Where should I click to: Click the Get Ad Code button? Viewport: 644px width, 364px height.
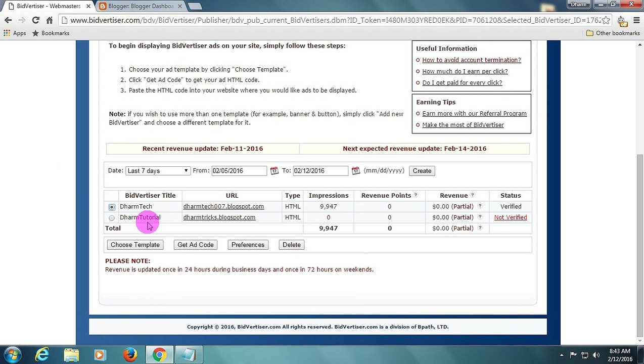click(195, 245)
